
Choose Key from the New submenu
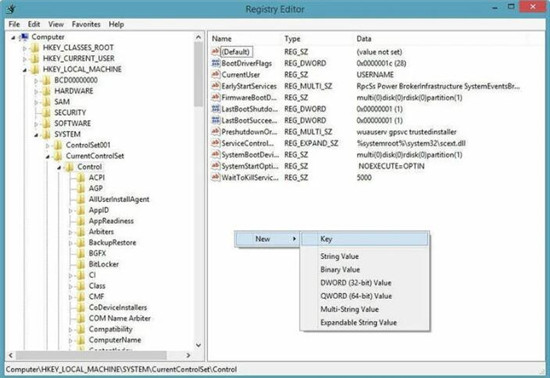pyautogui.click(x=365, y=239)
